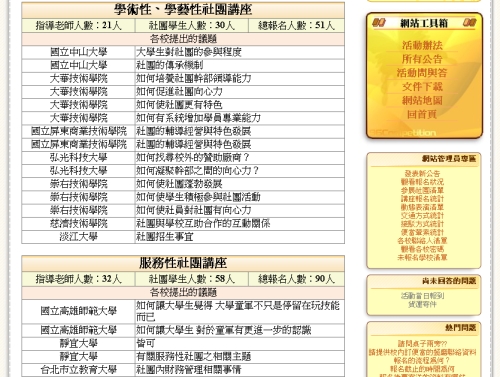Viewport: 500px width, 377px height.
Task: Click the left quote icon beside 網站工具箱
Action: (x=379, y=23)
